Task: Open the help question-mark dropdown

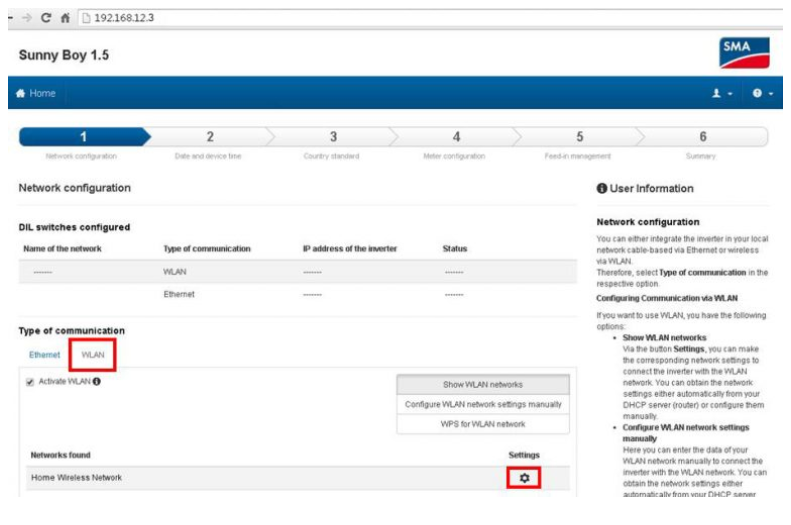Action: click(762, 93)
